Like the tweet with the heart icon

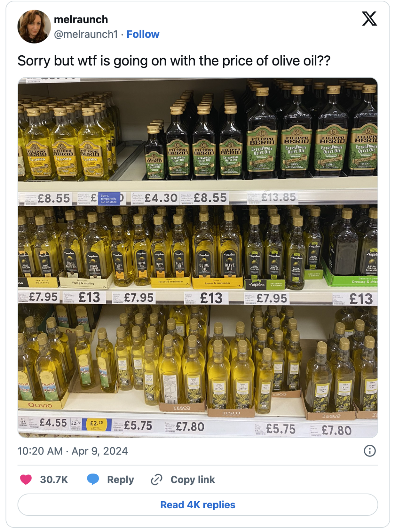26,479
